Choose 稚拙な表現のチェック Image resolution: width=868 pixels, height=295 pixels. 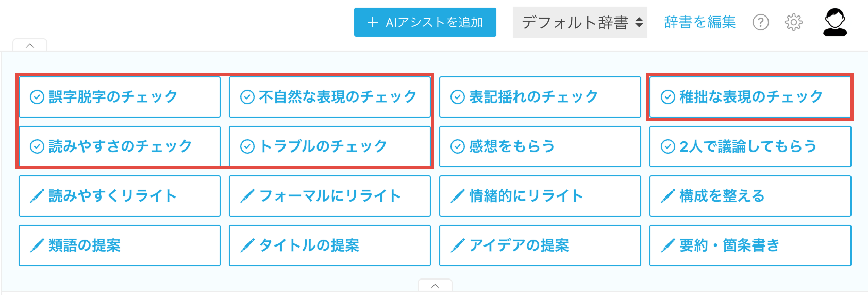point(750,97)
